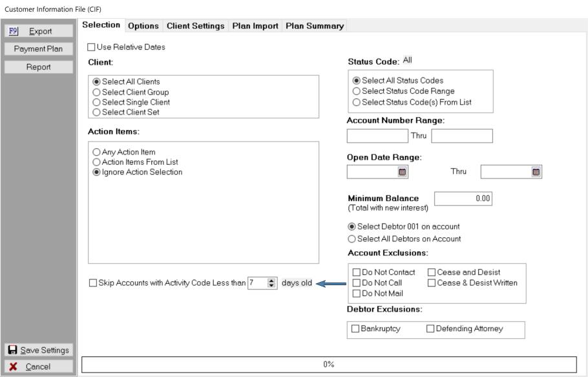The height and width of the screenshot is (377, 588).
Task: Check the Do Not Contact exclusion
Action: click(x=356, y=272)
